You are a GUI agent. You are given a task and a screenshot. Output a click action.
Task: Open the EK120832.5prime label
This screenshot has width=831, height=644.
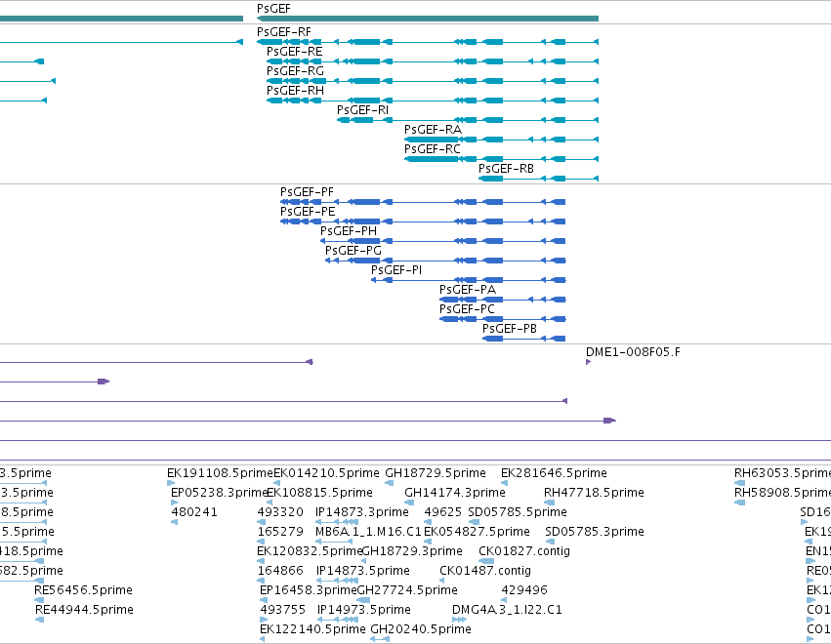click(x=310, y=551)
